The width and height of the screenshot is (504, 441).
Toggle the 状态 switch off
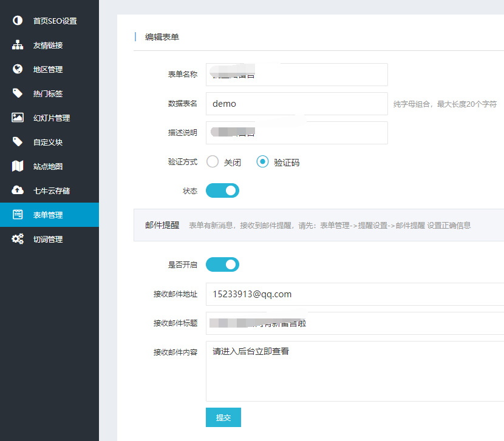point(222,191)
